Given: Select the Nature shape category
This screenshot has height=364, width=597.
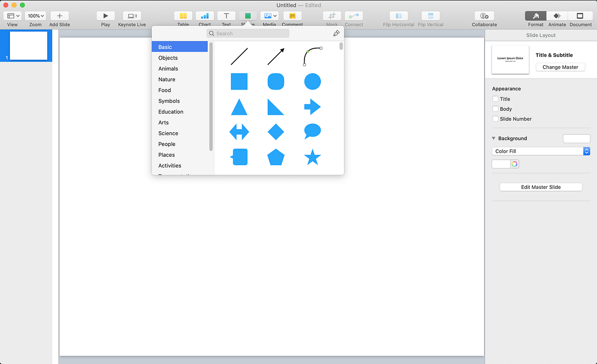Looking at the screenshot, I should point(180,80).
